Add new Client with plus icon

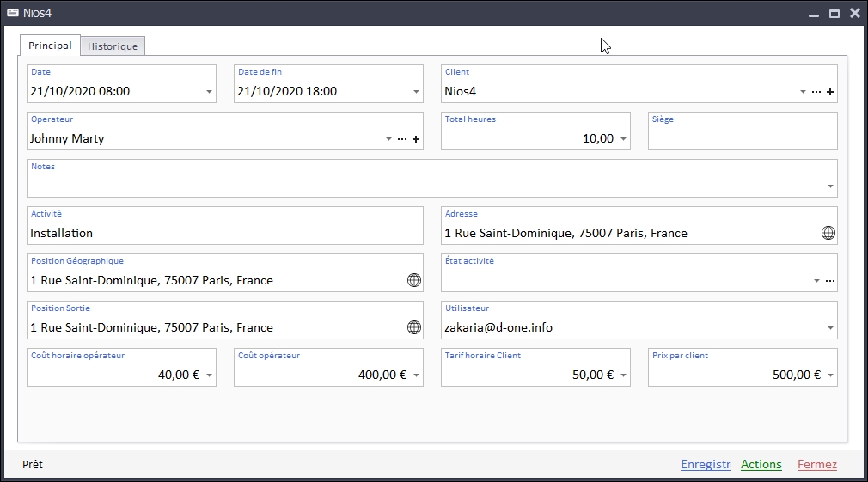(x=830, y=92)
